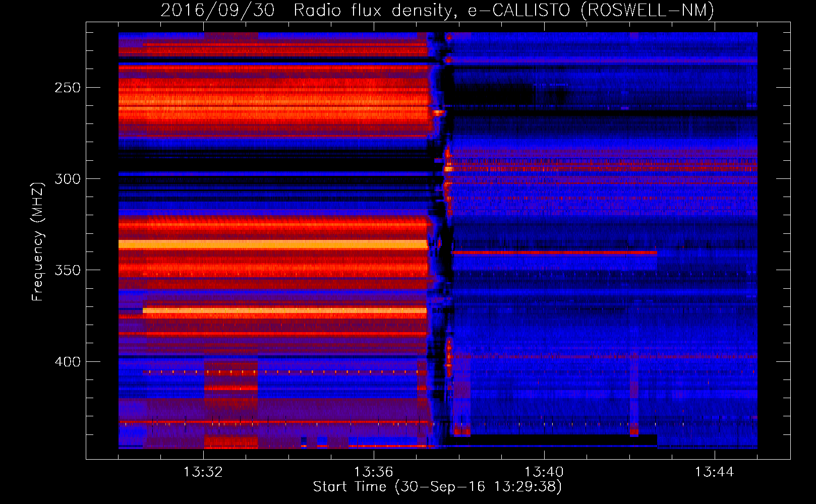Screen dimensions: 816x504
Task: Click the 13:36 time tick label
Action: click(x=373, y=472)
